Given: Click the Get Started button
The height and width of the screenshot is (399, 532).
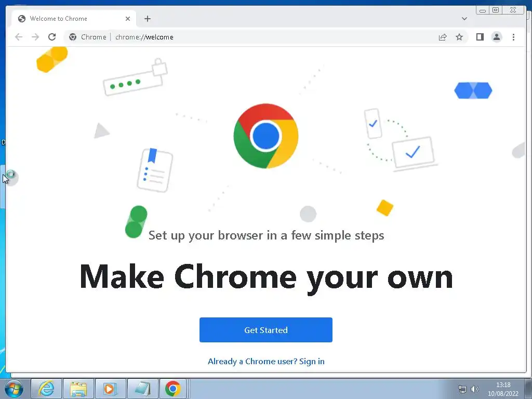Looking at the screenshot, I should point(265,330).
